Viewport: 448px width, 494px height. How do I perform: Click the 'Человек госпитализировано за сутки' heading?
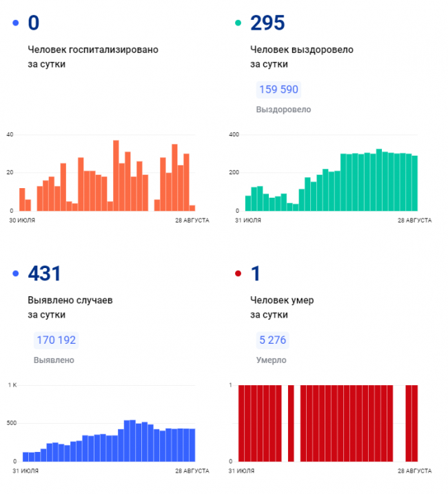(93, 56)
